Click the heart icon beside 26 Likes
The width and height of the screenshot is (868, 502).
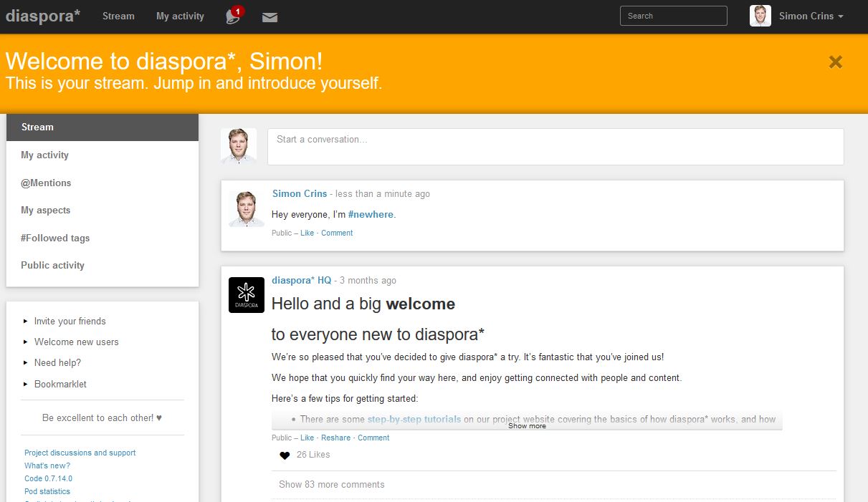[x=285, y=455]
